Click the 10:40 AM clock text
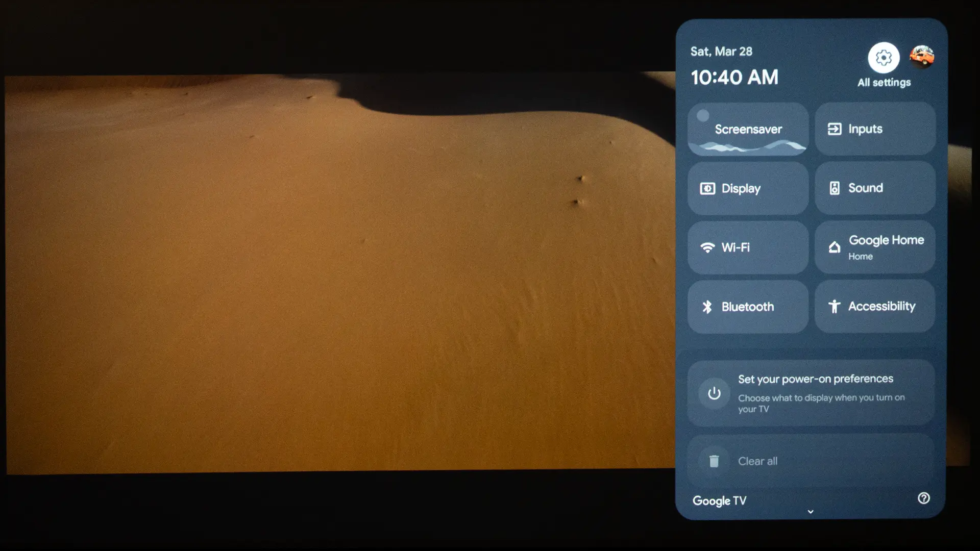Image resolution: width=980 pixels, height=551 pixels. 734,78
